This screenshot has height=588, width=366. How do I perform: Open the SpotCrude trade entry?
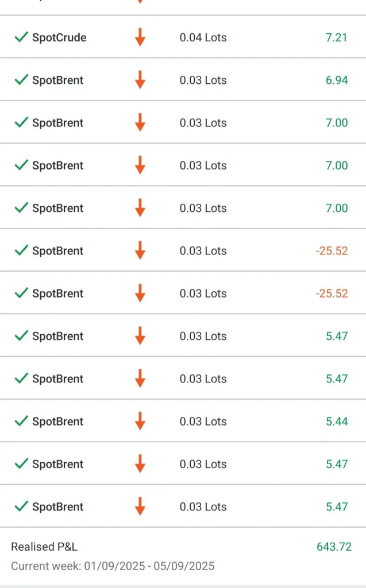point(59,38)
